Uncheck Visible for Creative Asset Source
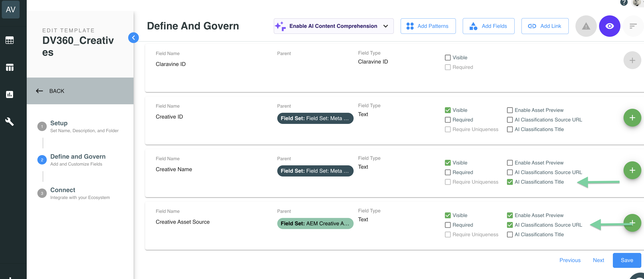The height and width of the screenshot is (279, 644). tap(448, 215)
